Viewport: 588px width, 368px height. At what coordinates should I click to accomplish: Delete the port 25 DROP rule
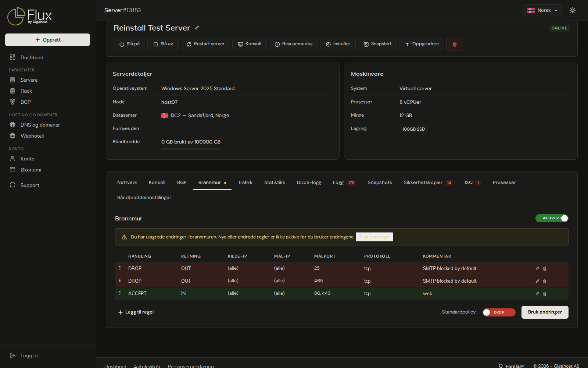[x=545, y=269]
